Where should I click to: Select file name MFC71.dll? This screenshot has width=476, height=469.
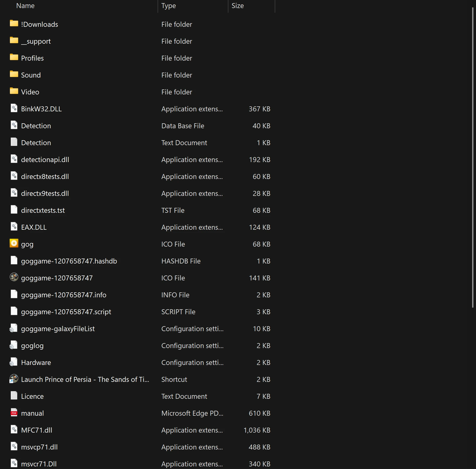[37, 430]
